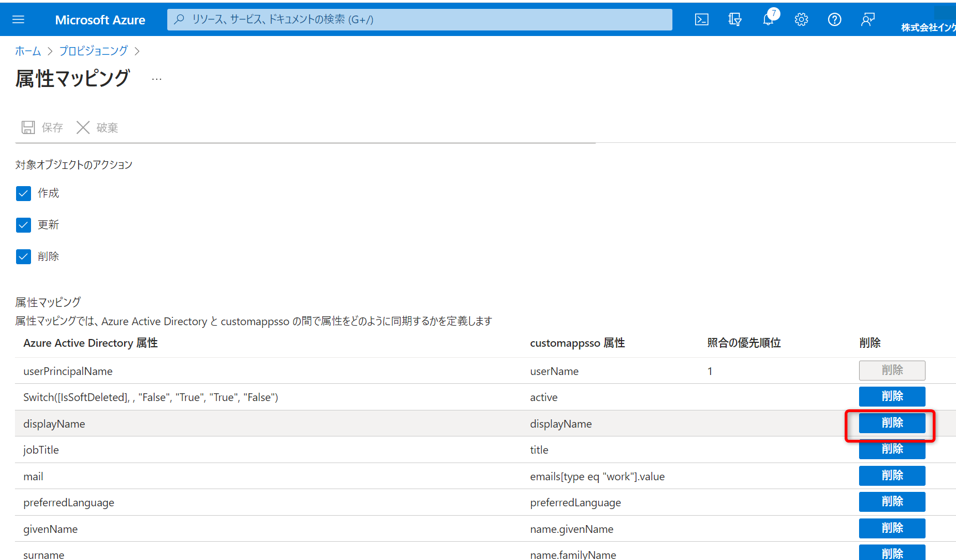
Task: Navigate to プロビジョニング breadcrumb
Action: (93, 51)
